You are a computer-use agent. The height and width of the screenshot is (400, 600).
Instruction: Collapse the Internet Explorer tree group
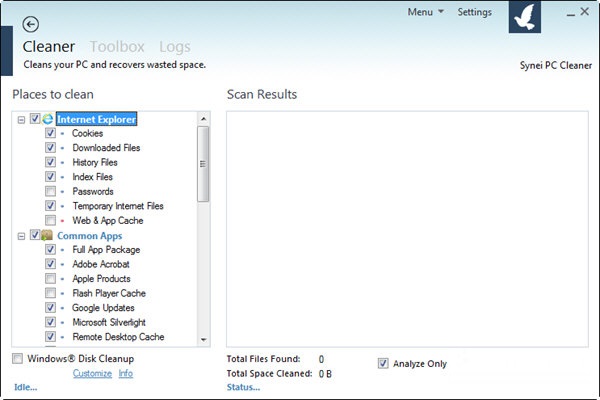point(21,120)
